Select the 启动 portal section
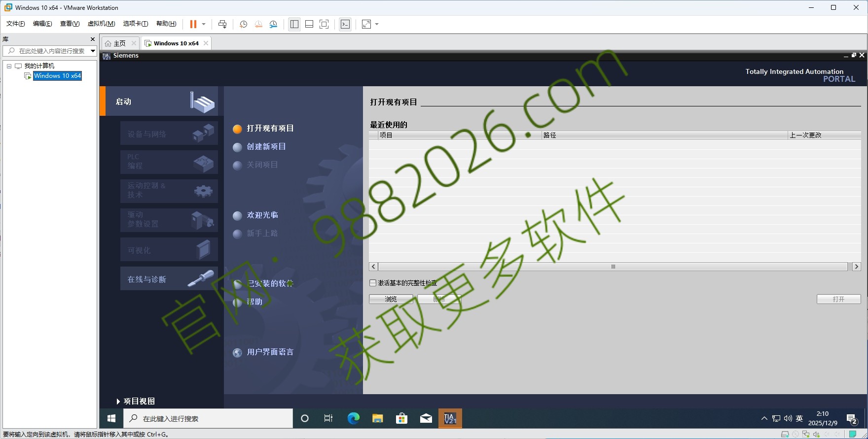The width and height of the screenshot is (868, 439). (x=159, y=101)
